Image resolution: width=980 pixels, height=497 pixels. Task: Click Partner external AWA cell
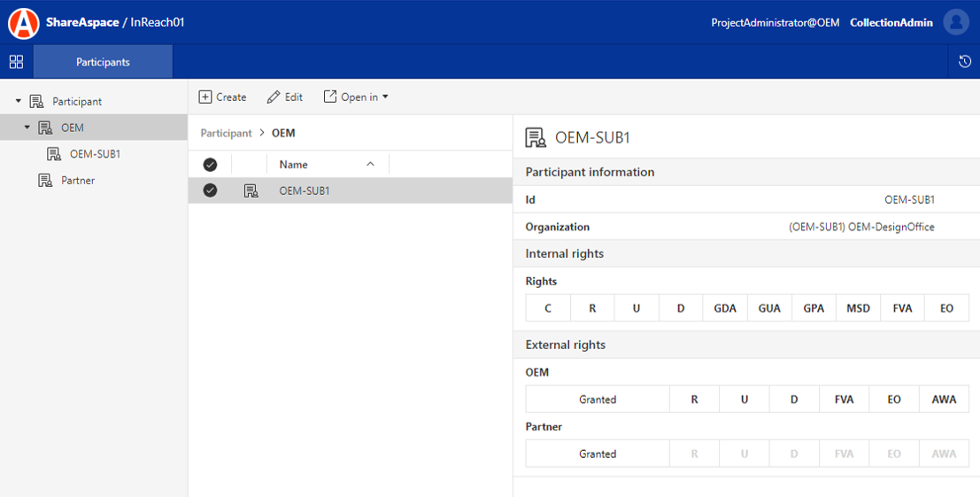[945, 454]
